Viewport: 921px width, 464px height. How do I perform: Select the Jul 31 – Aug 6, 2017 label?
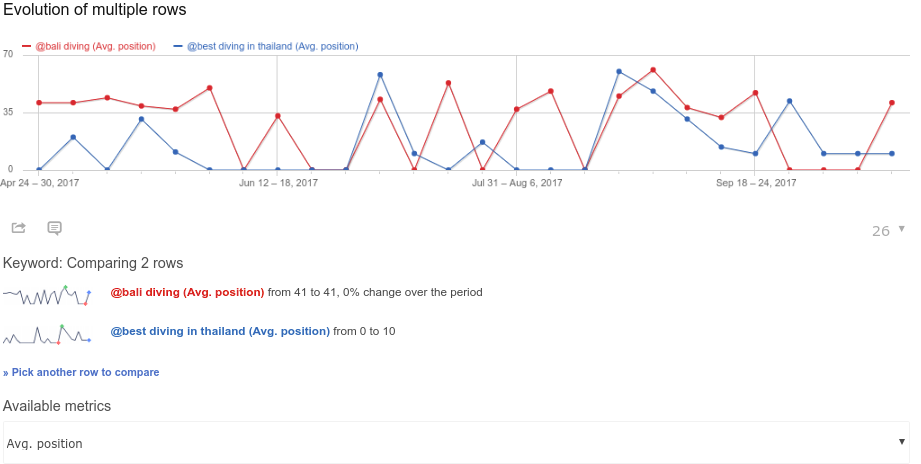(517, 183)
